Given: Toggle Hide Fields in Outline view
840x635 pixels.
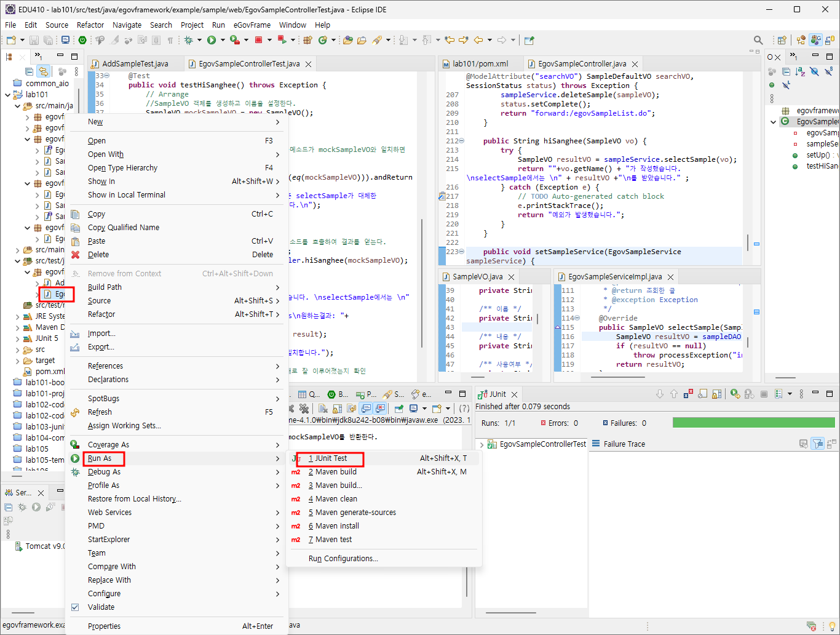Looking at the screenshot, I should click(x=814, y=71).
